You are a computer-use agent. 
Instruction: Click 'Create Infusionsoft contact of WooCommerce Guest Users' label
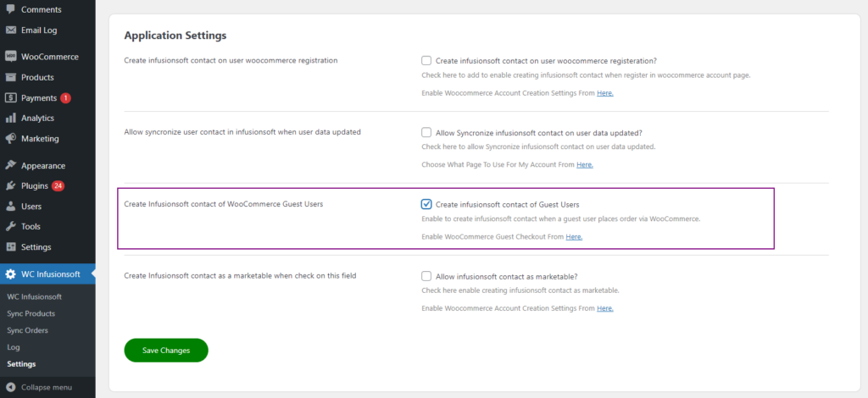(224, 204)
